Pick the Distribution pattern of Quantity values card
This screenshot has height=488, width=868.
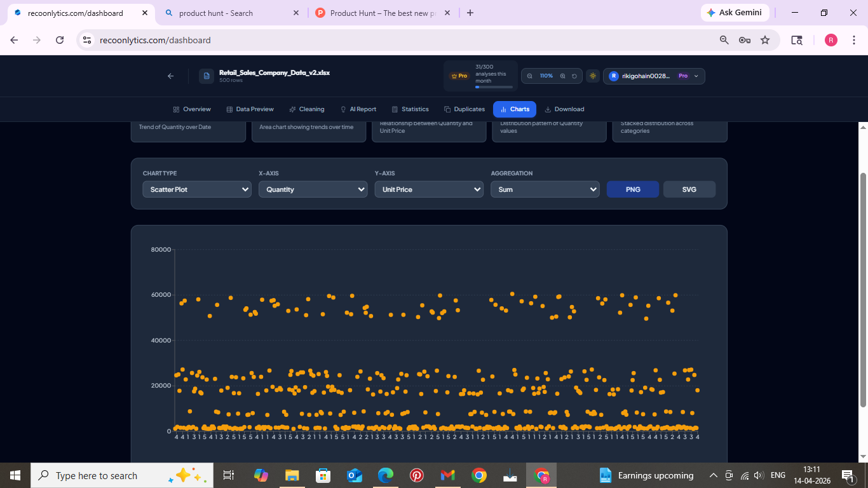coord(550,131)
